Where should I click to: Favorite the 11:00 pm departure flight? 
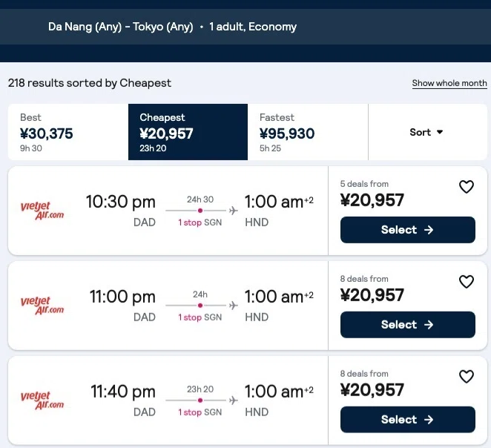point(467,282)
